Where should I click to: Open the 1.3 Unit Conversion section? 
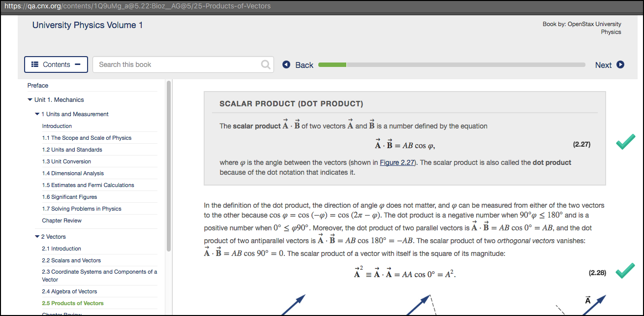66,161
